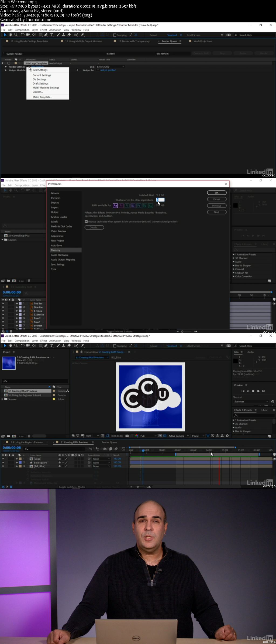Open the Log Errors Only dropdown
This screenshot has height=644, width=276.
click(111, 67)
